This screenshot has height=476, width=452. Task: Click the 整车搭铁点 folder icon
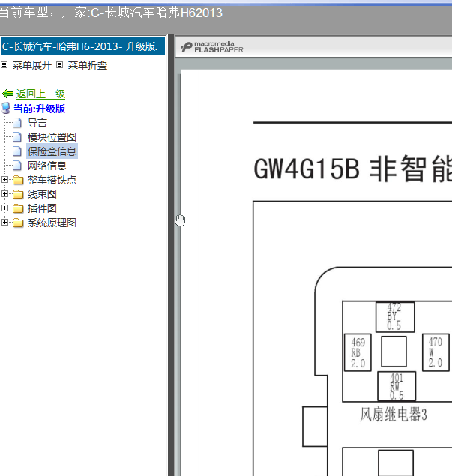18,180
